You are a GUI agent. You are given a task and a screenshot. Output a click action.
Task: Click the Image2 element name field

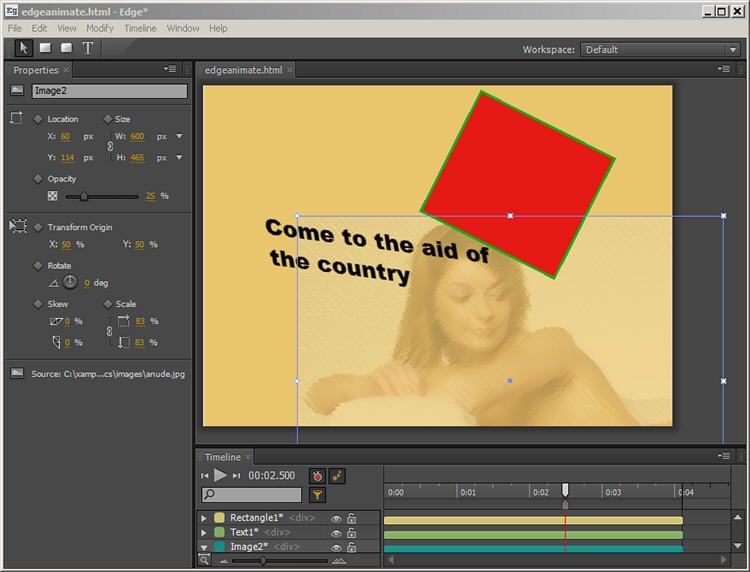point(110,91)
